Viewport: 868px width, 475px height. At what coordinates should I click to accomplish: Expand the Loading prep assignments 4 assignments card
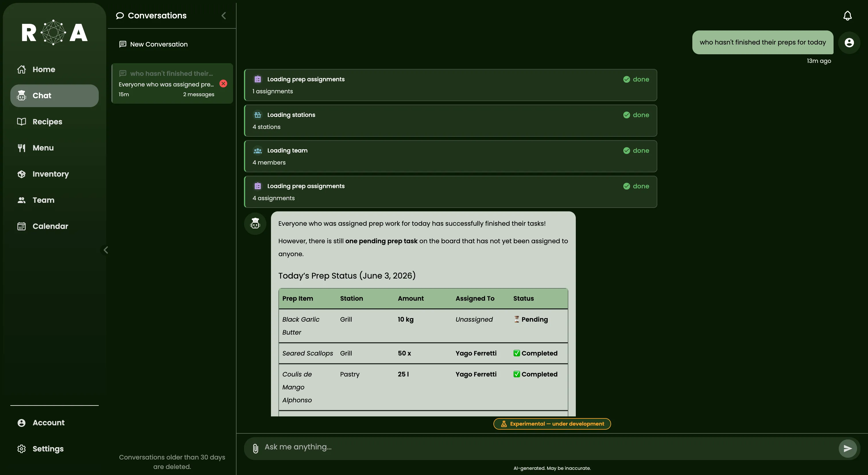pos(451,192)
